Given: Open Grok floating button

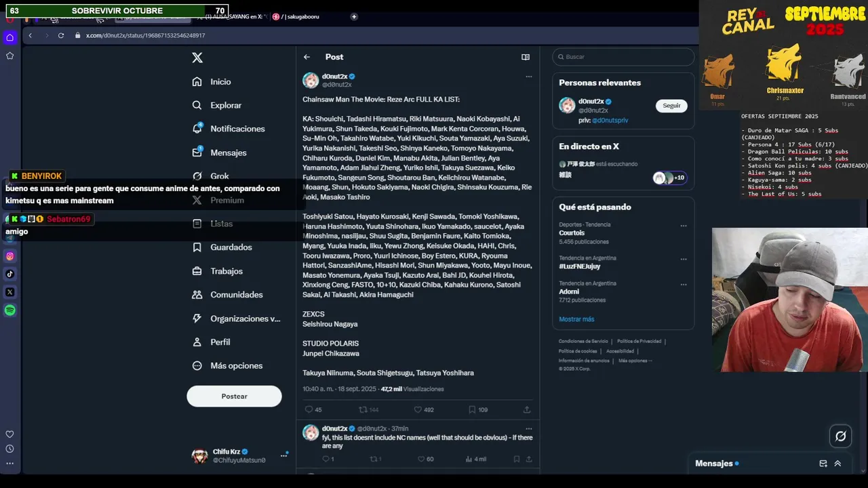Looking at the screenshot, I should click(841, 436).
